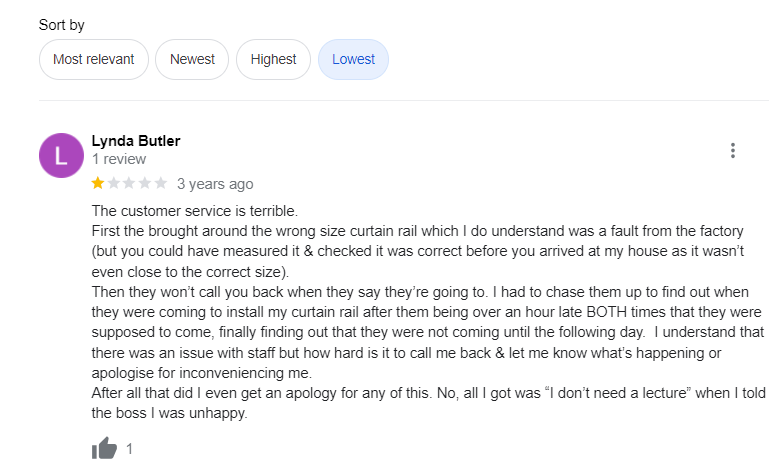Click Lynda Butler's purple avatar
782x469 pixels.
tap(61, 155)
